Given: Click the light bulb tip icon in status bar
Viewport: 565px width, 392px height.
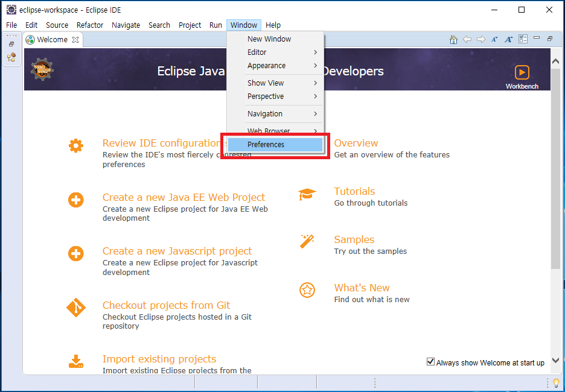Looking at the screenshot, I should pyautogui.click(x=557, y=384).
